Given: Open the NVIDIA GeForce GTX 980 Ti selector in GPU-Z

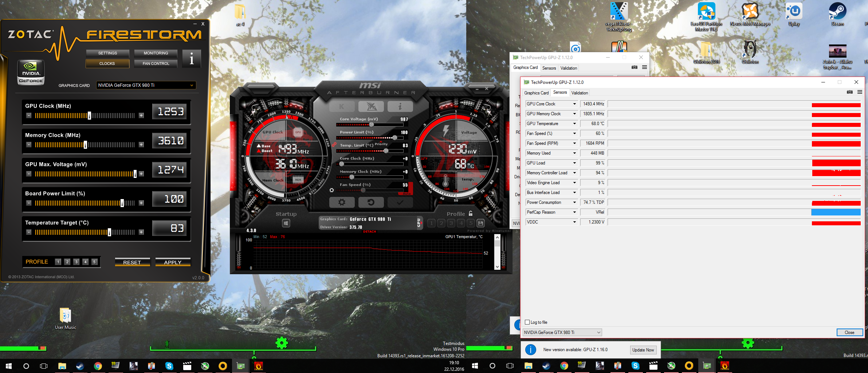Looking at the screenshot, I should click(562, 333).
